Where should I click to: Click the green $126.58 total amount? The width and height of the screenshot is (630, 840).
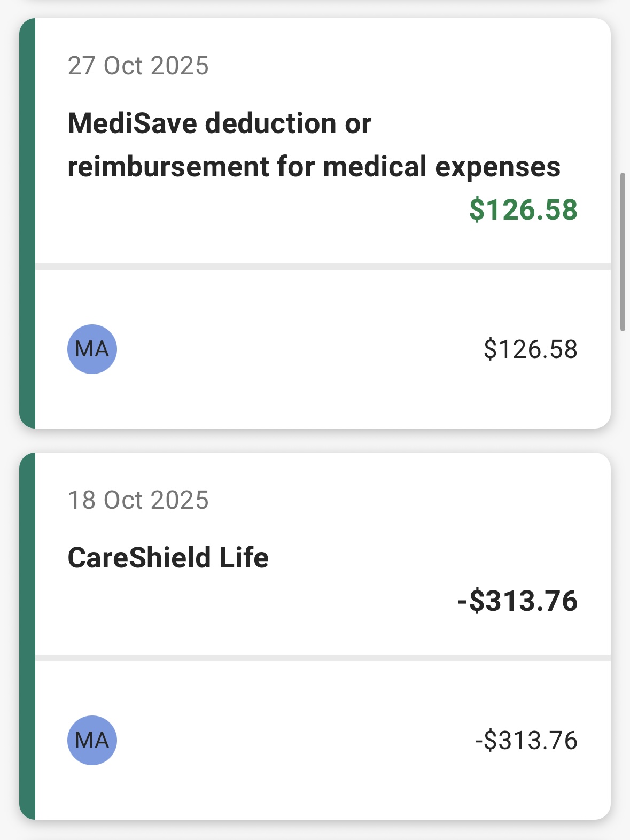pos(523,209)
